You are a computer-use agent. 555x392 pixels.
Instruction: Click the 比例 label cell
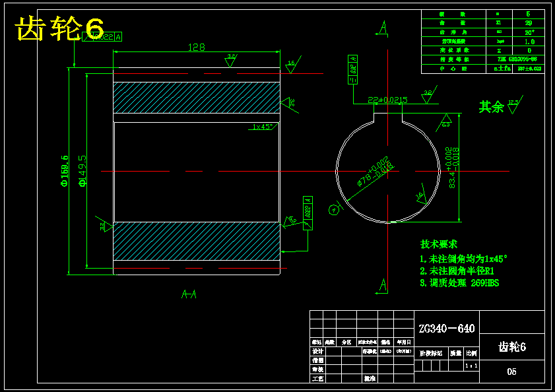[x=471, y=353]
